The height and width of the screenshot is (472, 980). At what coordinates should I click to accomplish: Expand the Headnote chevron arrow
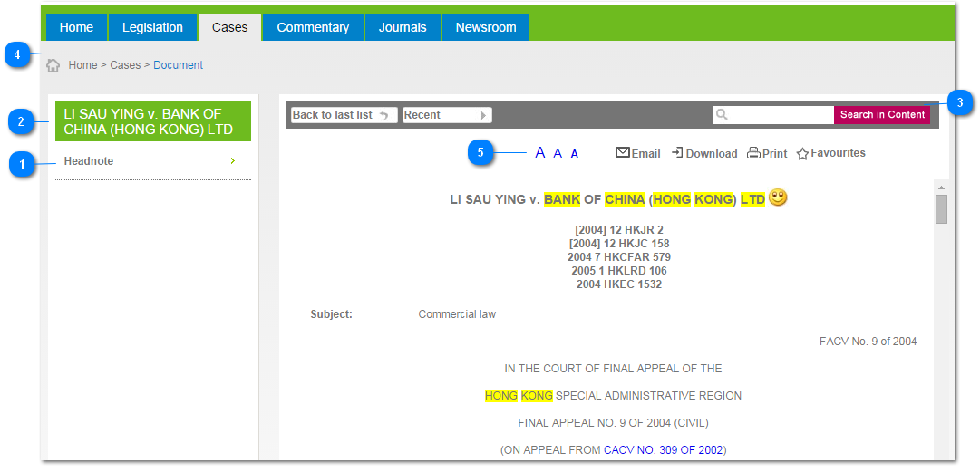(232, 161)
